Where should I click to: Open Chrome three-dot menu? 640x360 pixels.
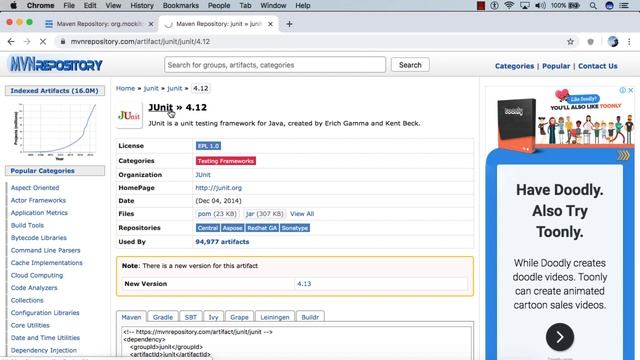coord(629,42)
